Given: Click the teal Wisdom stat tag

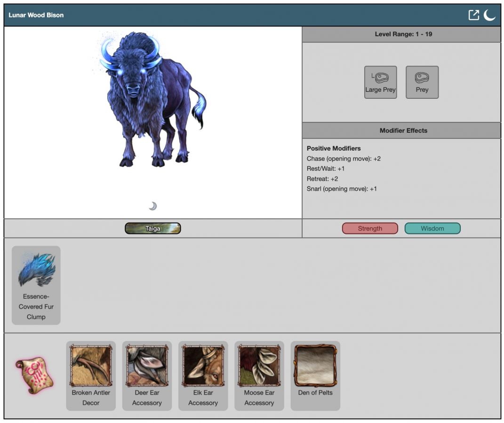Looking at the screenshot, I should coord(432,229).
